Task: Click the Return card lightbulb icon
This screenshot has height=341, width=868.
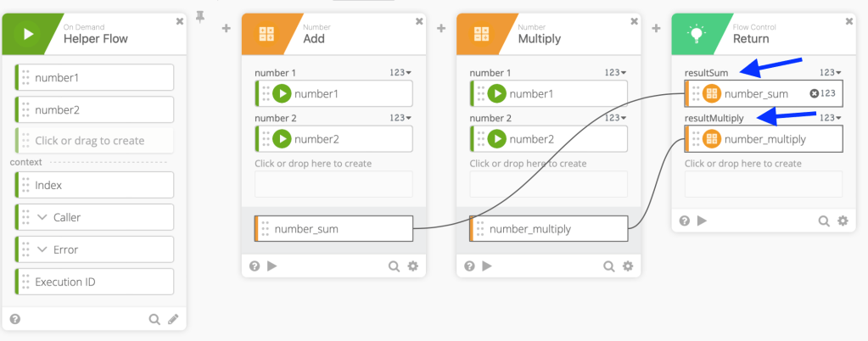Action: pyautogui.click(x=697, y=35)
